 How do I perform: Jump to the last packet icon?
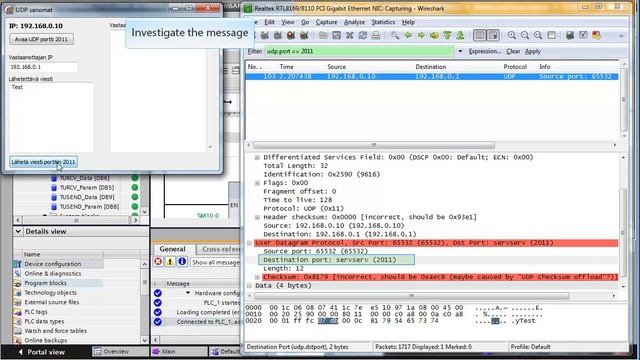coord(460,36)
